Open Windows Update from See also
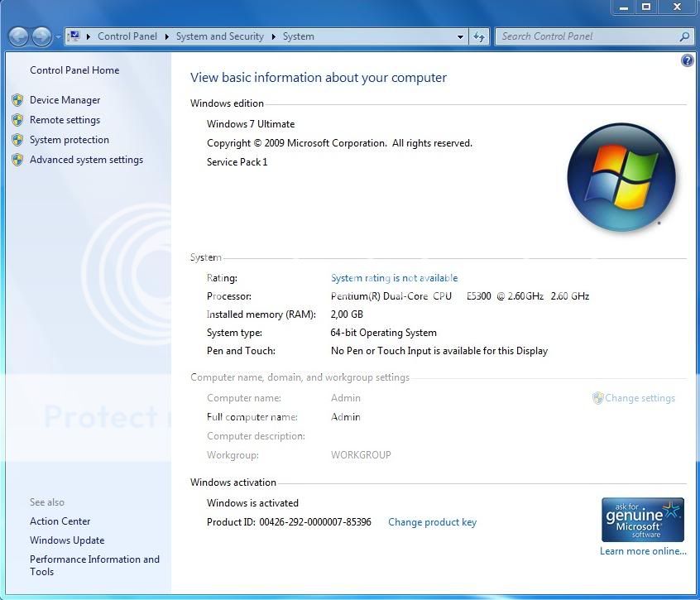Viewport: 700px width, 600px height. click(67, 540)
